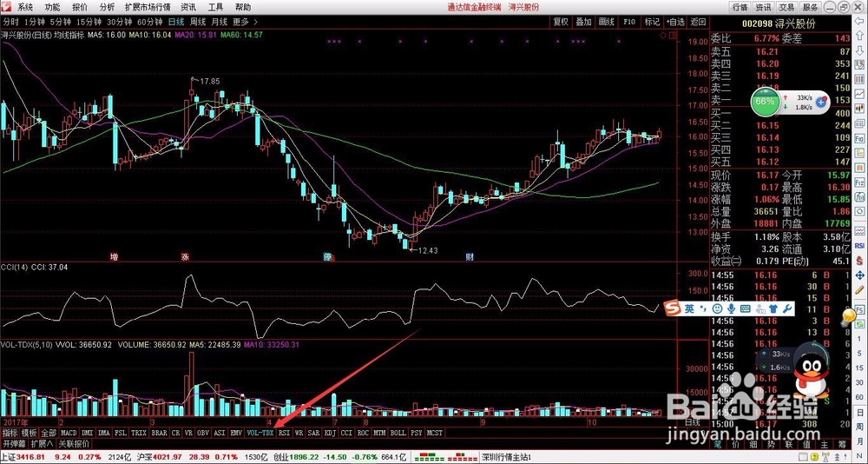Click the yellow up-arrow status bar icon

tap(814, 457)
